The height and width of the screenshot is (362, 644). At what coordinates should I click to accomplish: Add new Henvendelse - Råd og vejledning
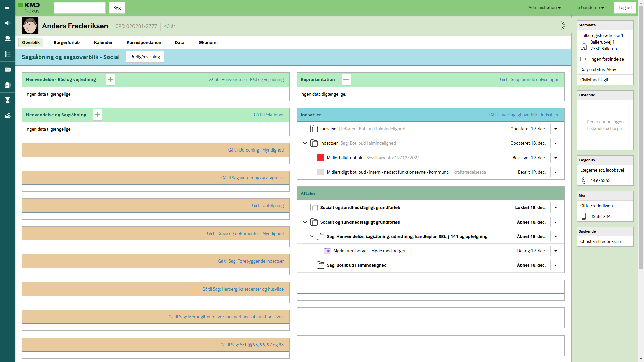[110, 79]
